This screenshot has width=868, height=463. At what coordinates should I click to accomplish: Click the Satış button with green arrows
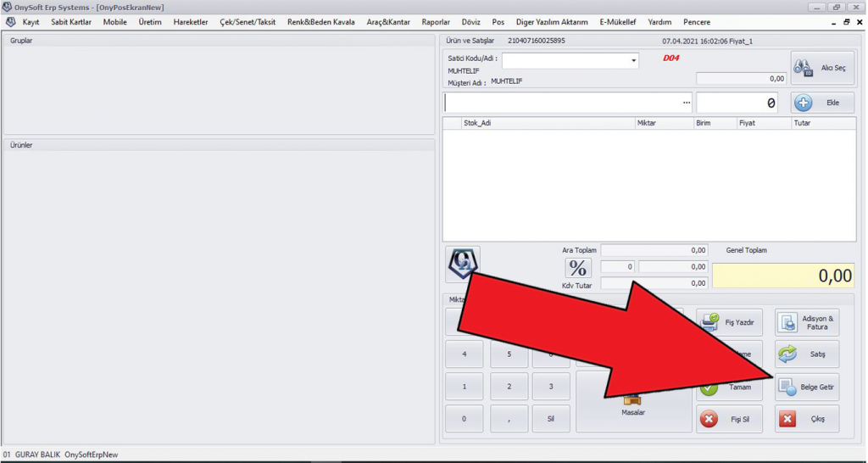807,354
